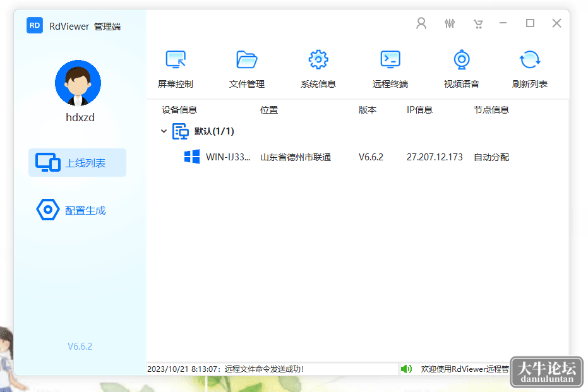Refresh the device list with 刷新列表
Screen dimensions: 588x392
[529, 69]
